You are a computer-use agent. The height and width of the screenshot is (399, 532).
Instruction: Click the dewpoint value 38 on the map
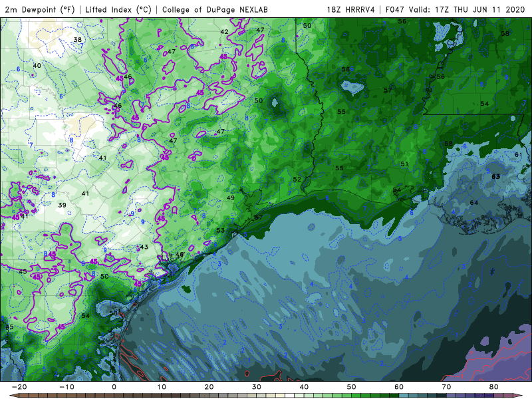click(78, 40)
